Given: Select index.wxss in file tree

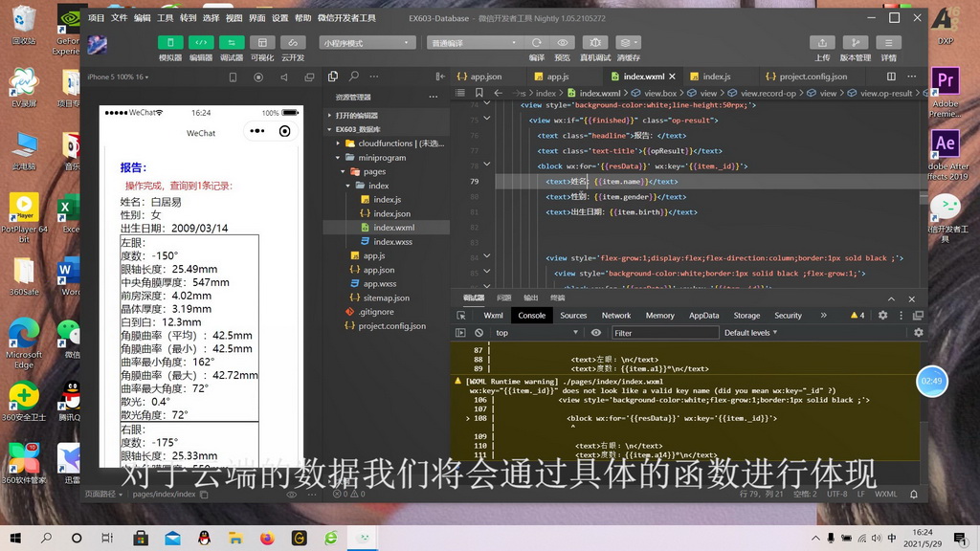Looking at the screenshot, I should point(391,242).
